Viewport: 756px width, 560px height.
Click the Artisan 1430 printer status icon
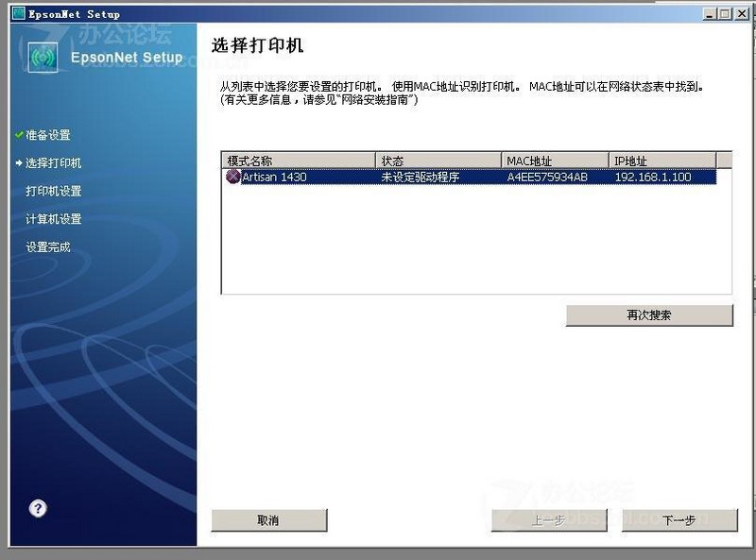pyautogui.click(x=232, y=177)
